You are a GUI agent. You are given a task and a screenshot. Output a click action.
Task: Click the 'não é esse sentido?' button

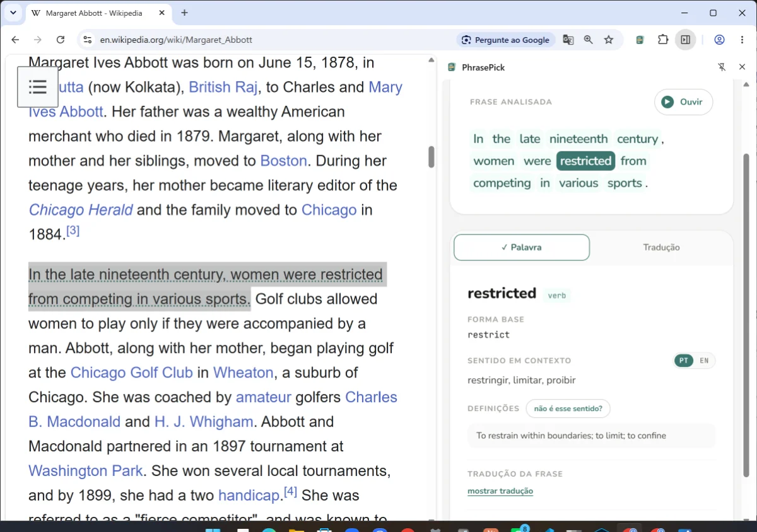568,408
